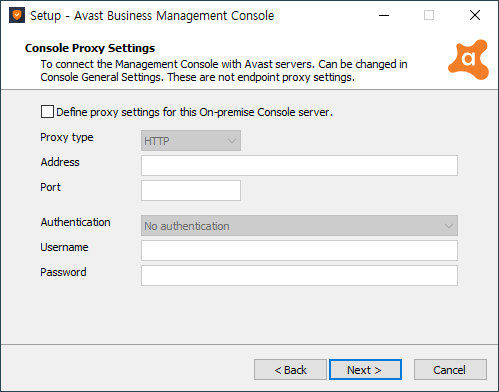
Task: Click the Avast shield icon in title bar
Action: tap(17, 15)
